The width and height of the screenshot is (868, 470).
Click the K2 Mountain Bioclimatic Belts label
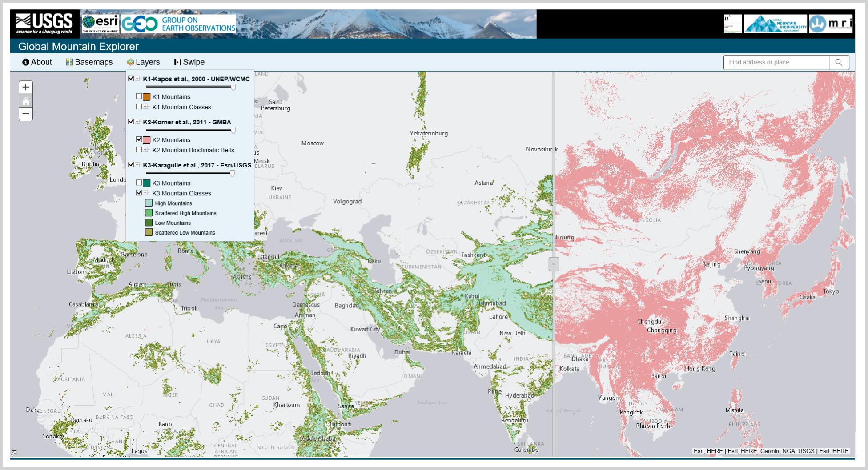tap(193, 150)
